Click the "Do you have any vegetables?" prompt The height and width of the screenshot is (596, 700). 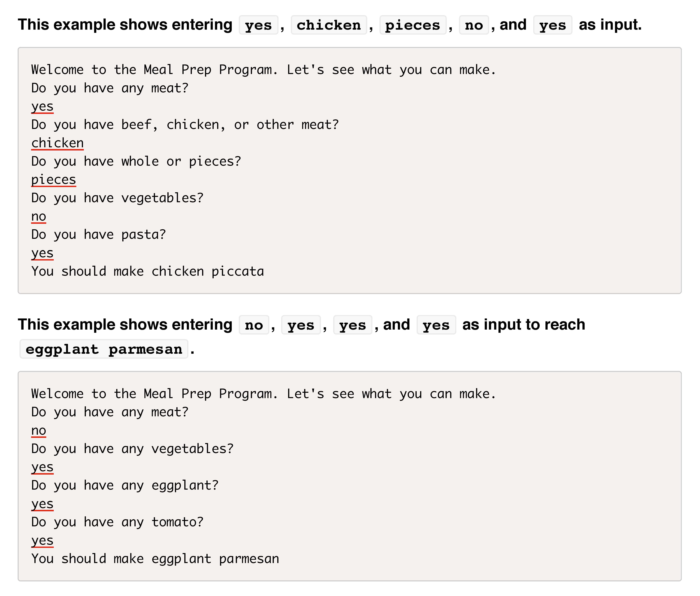click(132, 449)
